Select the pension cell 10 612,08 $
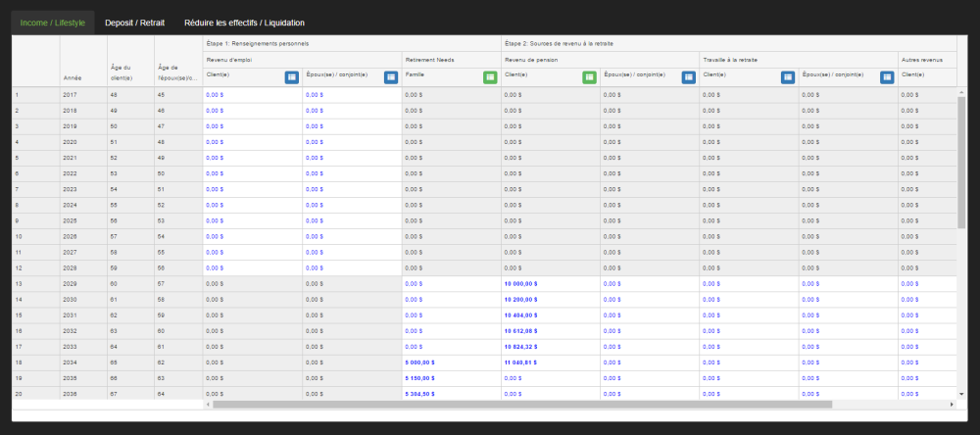The width and height of the screenshot is (980, 435). (x=551, y=330)
